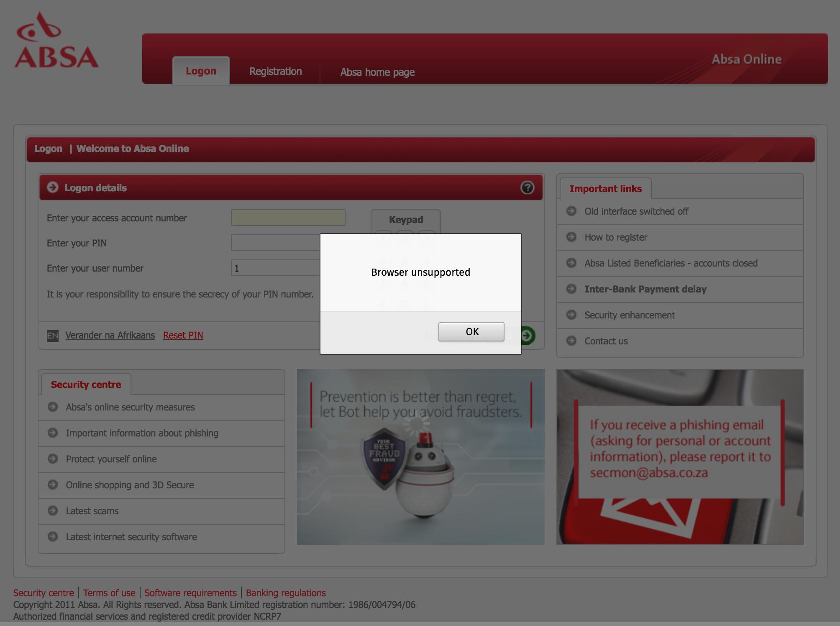This screenshot has width=840, height=626.
Task: Click arrow icon next to Absa's online security measures
Action: coord(53,407)
